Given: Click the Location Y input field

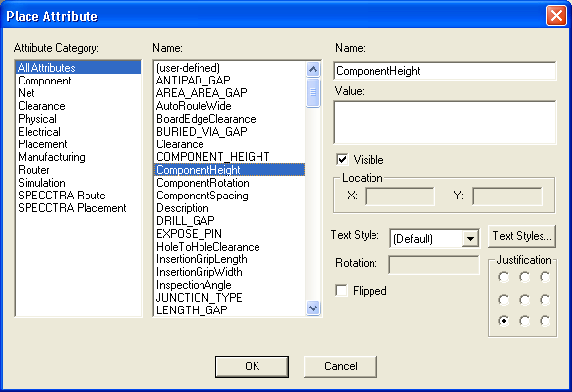Looking at the screenshot, I should pos(507,196).
